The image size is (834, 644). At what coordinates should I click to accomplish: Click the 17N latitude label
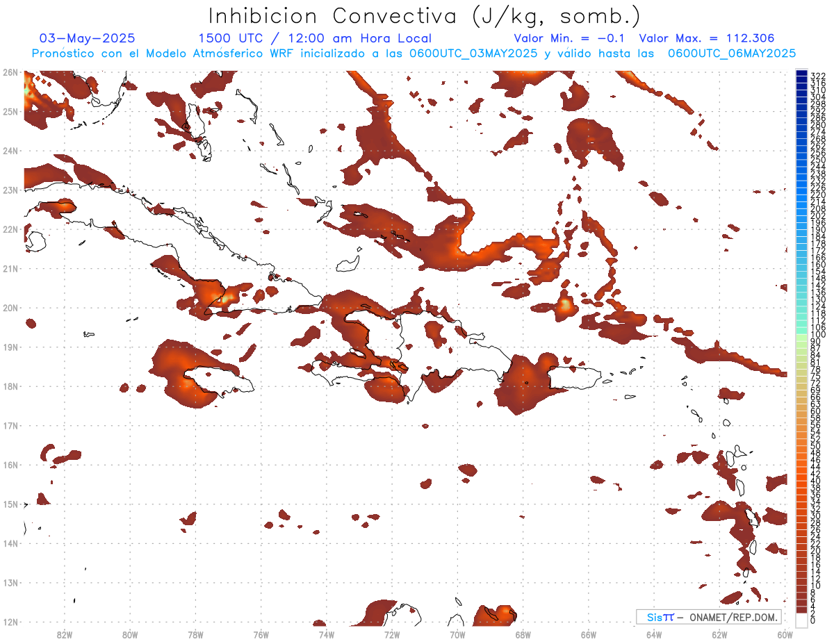10,425
